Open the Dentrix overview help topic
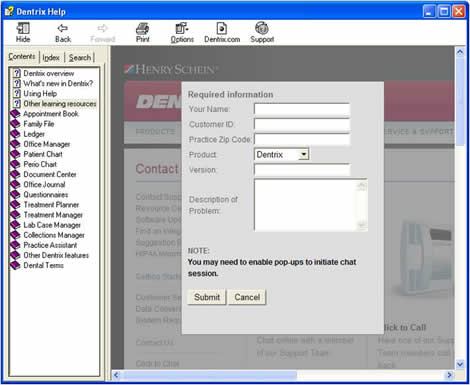Screen dimensions: 470x385 point(49,73)
